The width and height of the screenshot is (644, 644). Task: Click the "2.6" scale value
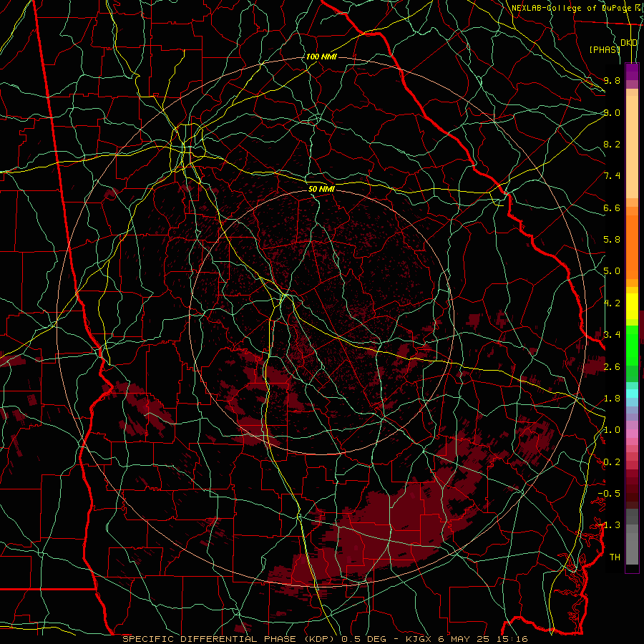[x=612, y=366]
